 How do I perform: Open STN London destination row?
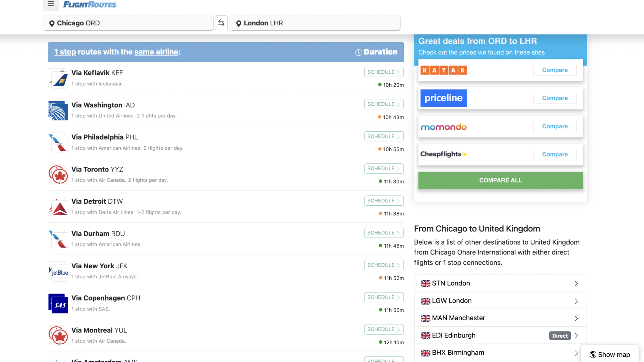[x=500, y=283]
